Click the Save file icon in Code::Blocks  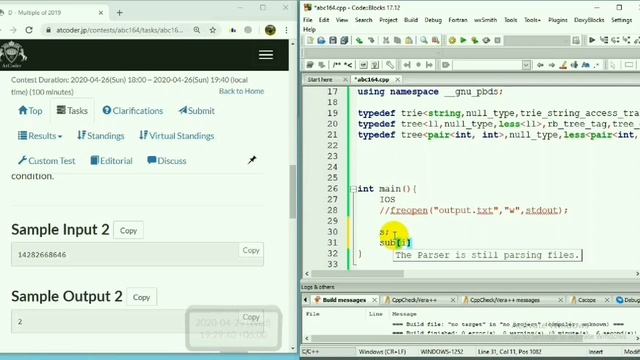tap(333, 40)
